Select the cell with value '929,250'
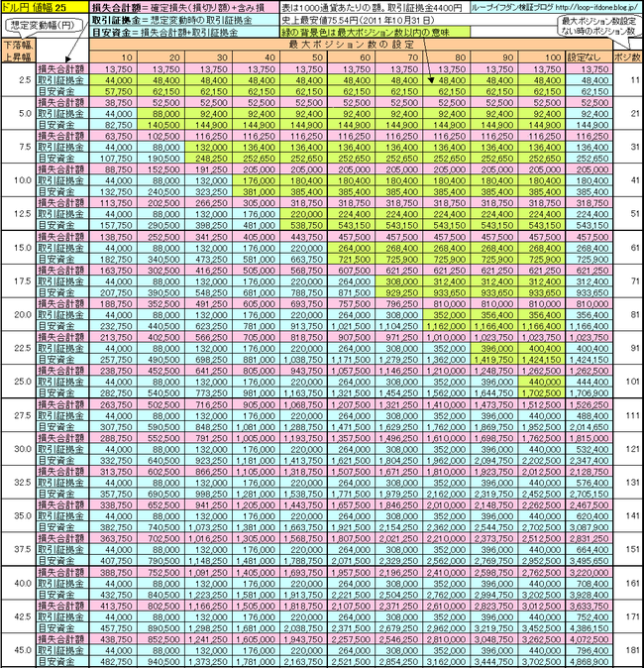 [x=399, y=292]
